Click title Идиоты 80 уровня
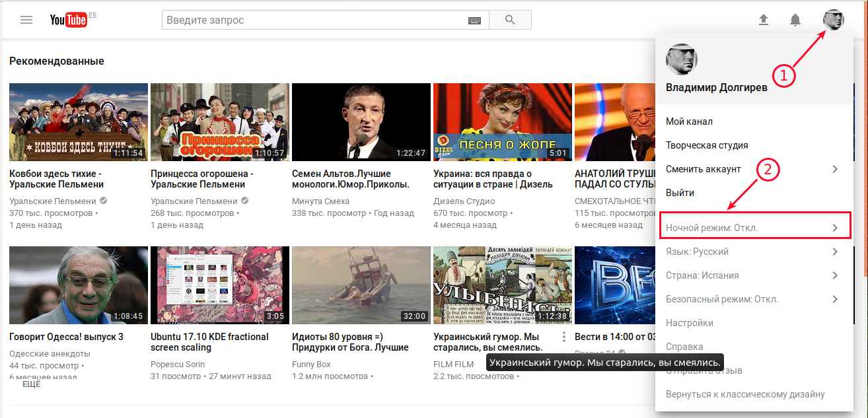Screen dimensions: 868x418 point(350,342)
